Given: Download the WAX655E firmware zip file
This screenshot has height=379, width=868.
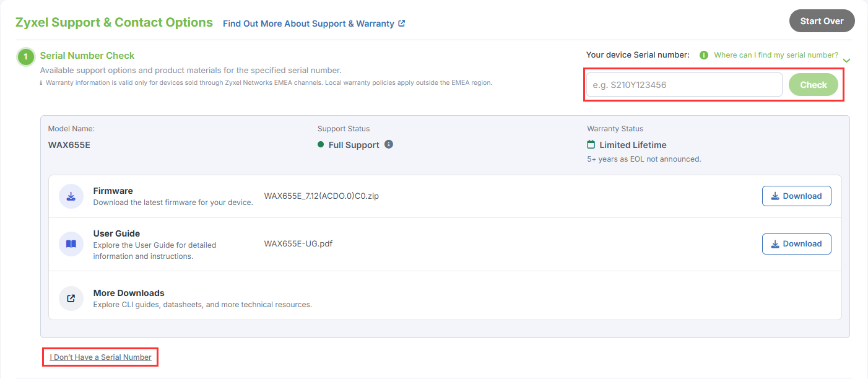Looking at the screenshot, I should (x=796, y=196).
